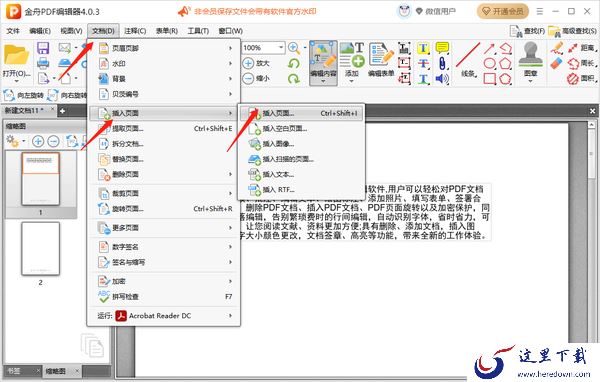Switch to the 新建文档11 document tab
600x382 pixels.
coord(24,111)
